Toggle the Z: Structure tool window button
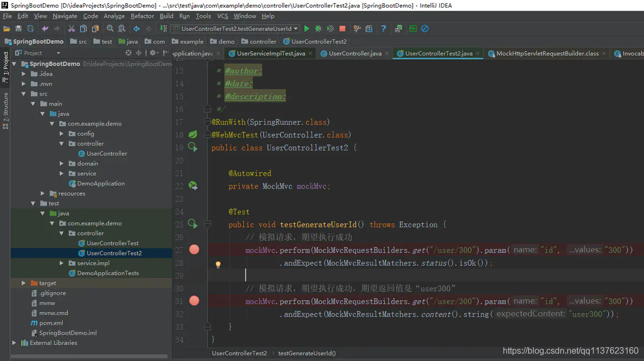Image resolution: width=644 pixels, height=361 pixels. [5, 111]
